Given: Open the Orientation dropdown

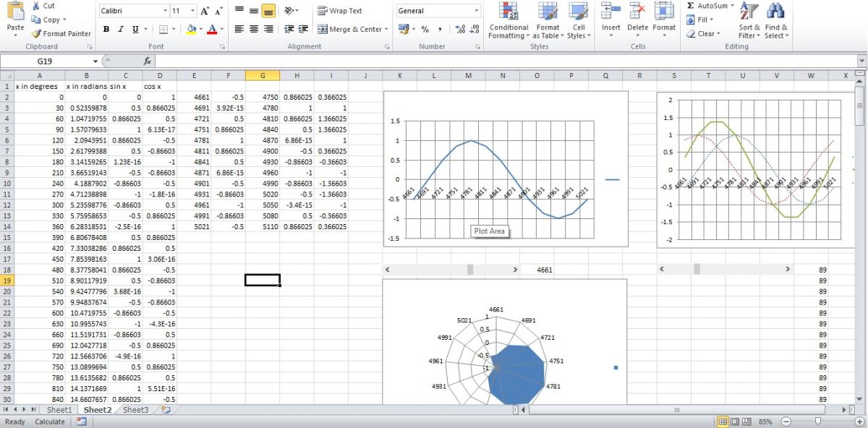Looking at the screenshot, I should click(292, 11).
